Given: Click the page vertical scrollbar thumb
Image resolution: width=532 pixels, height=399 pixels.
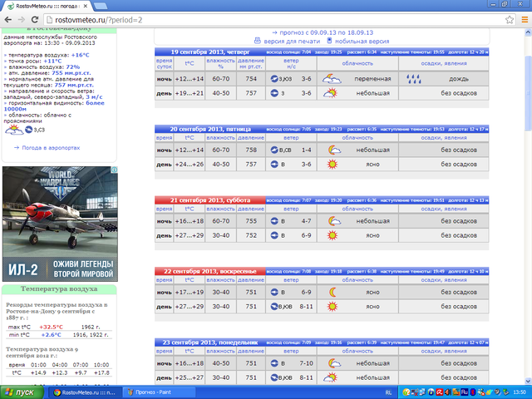Looking at the screenshot, I should click(528, 93).
